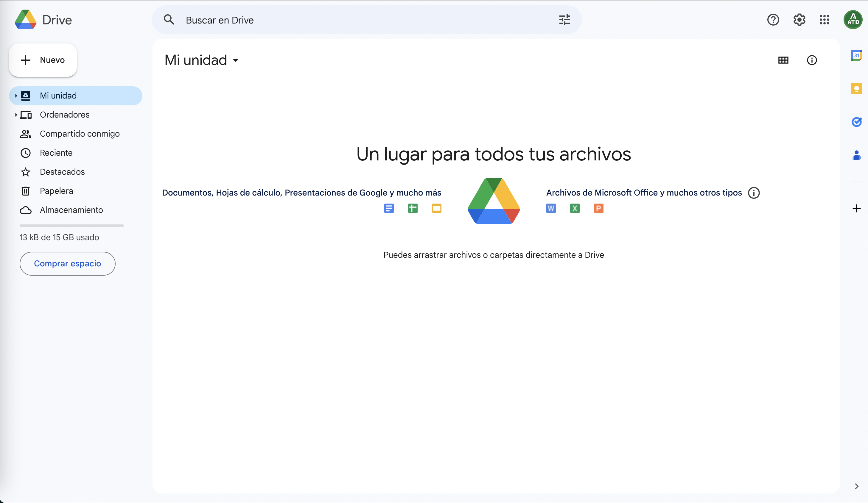
Task: Open the Help question mark icon
Action: pos(773,20)
